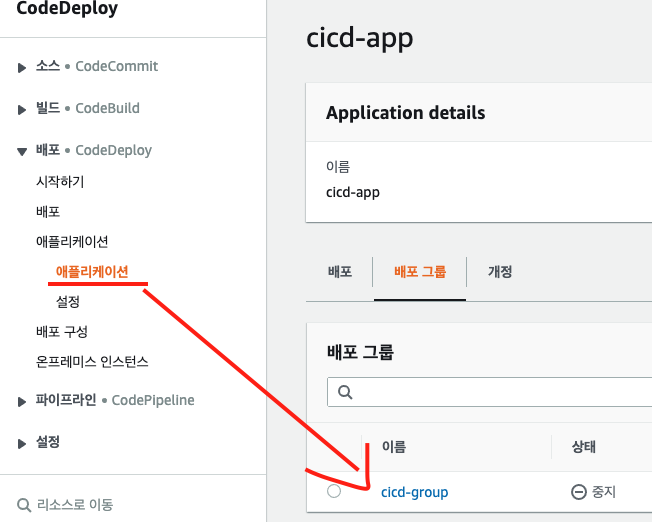Collapse the 배포 CodeDeploy section
652x522 pixels.
22,151
